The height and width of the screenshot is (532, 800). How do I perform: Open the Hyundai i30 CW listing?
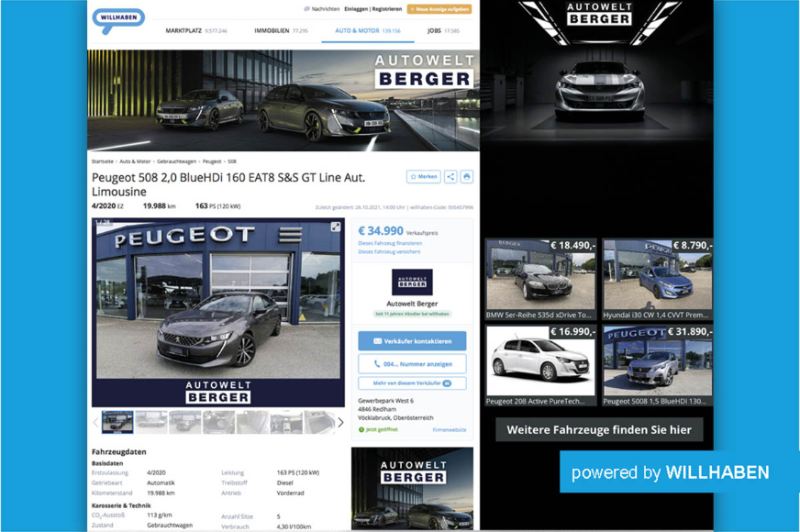(657, 280)
